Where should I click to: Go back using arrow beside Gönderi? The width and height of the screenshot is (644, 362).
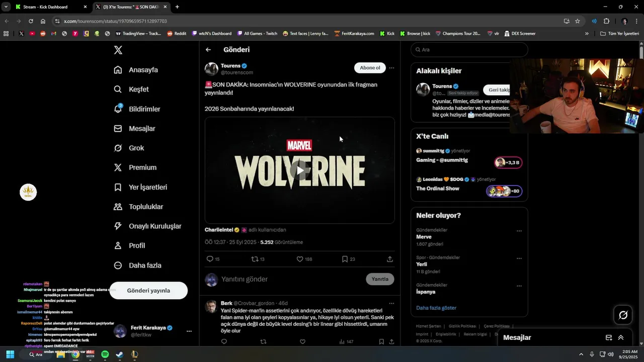pos(208,50)
